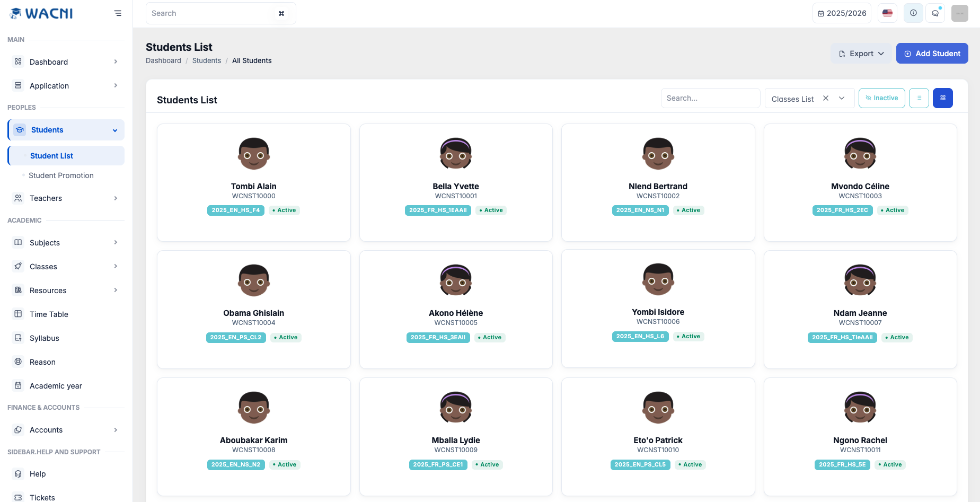Screen dimensions: 980x502
Task: Open the chat messages icon
Action: (935, 13)
